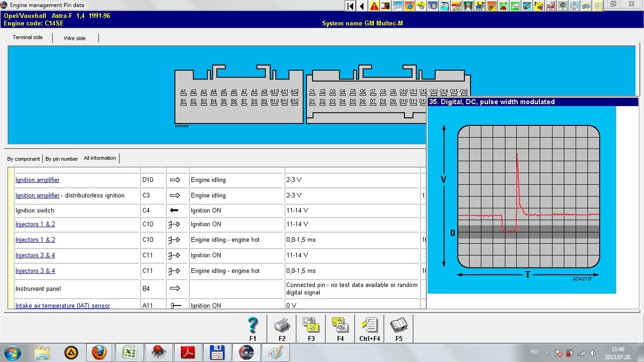
Task: Click 'Engine code: C14SE' header text
Action: [x=33, y=23]
